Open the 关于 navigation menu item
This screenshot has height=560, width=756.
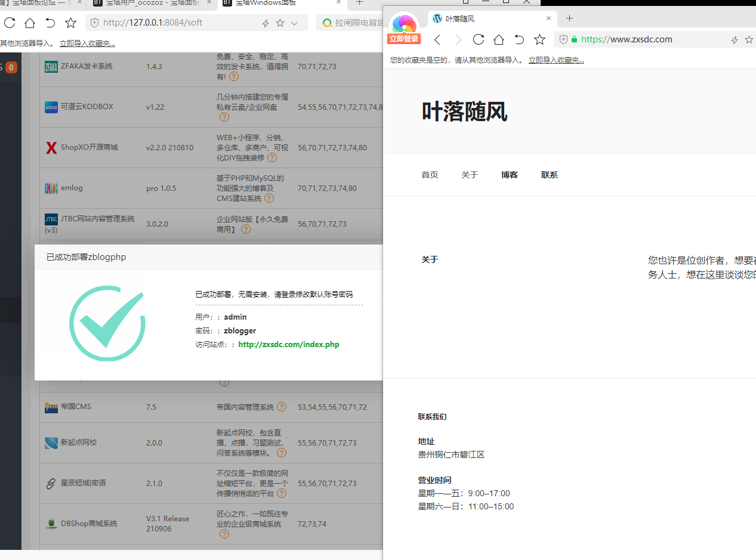[470, 175]
